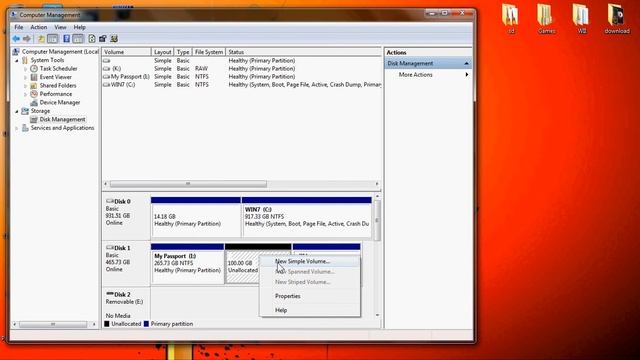Select the 14.18 GB partition on Disk 0

pyautogui.click(x=196, y=217)
